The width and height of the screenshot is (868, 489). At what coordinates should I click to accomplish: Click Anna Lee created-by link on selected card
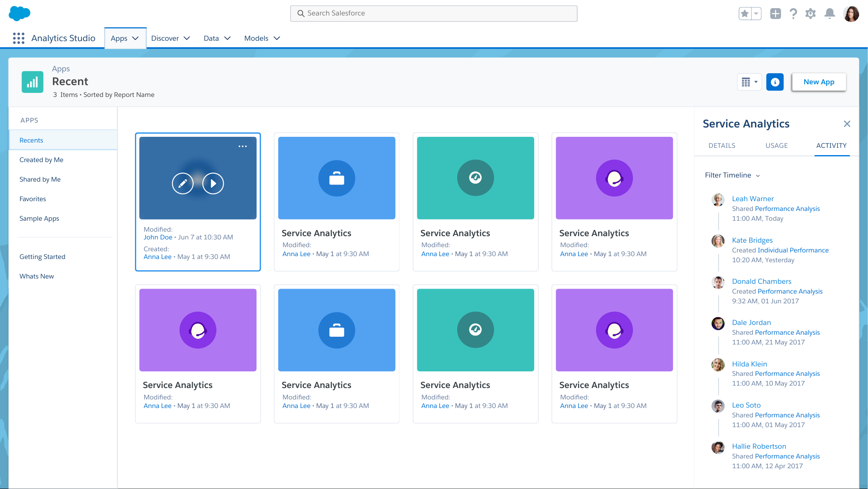[x=157, y=257]
